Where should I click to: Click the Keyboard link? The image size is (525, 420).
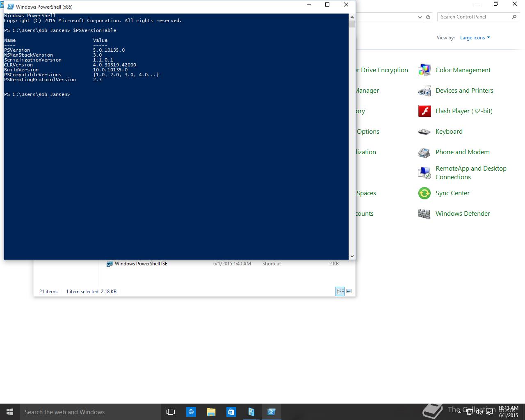[x=449, y=132]
